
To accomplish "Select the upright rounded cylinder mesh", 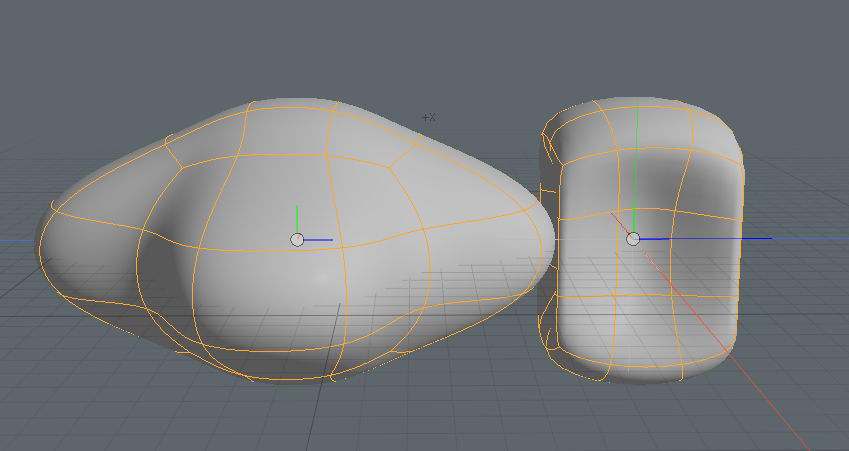I will (x=642, y=241).
